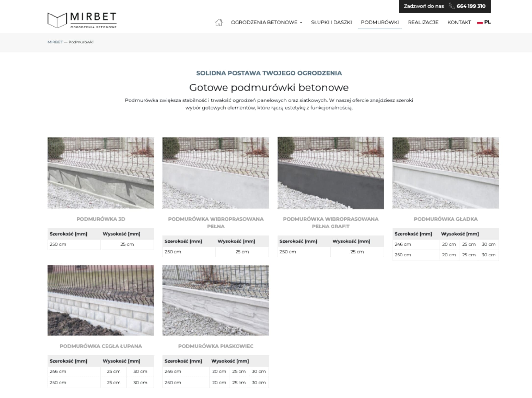Viewport: 532px width, 398px height.
Task: Click the MIRBET breadcrumb link
Action: [55, 42]
